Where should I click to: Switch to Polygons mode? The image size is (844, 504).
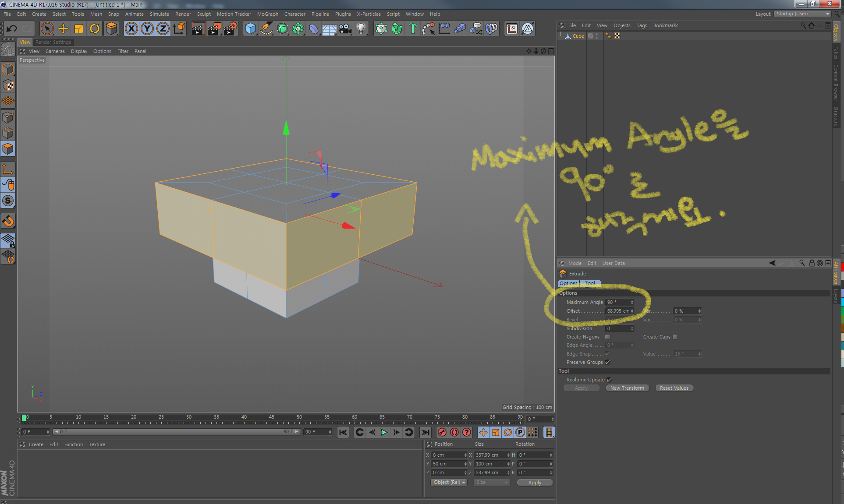8,149
